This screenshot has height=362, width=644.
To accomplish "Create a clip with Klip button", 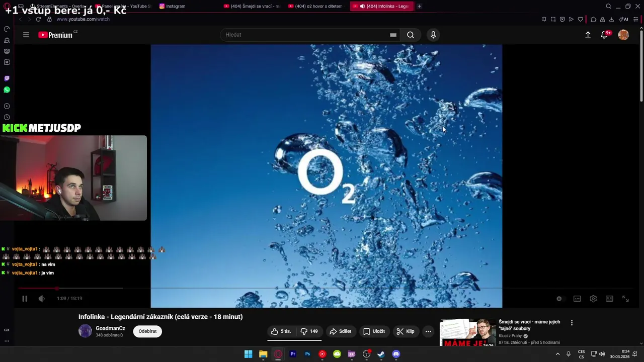I will (406, 331).
